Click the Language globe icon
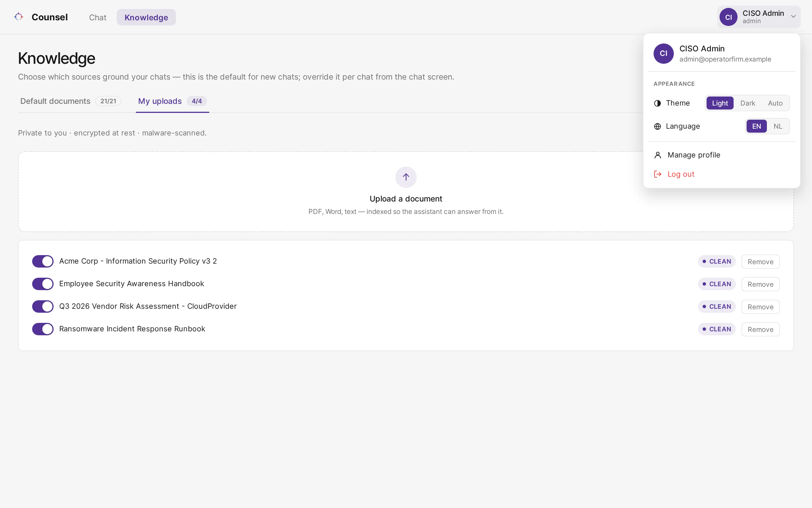Image resolution: width=812 pixels, height=508 pixels. click(657, 126)
